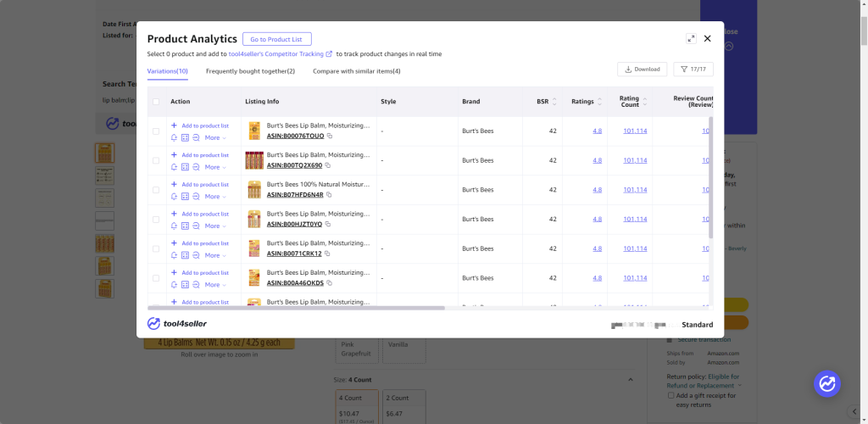Choose the '2 Count' size option on Amazon page

click(x=404, y=407)
